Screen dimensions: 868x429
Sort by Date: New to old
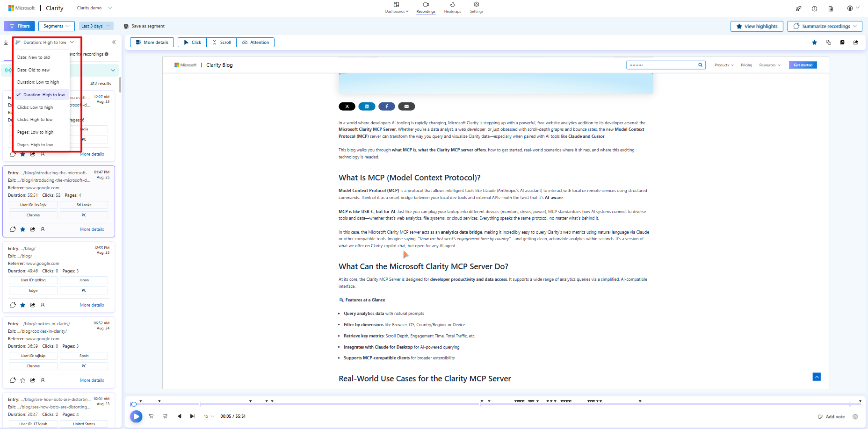42,57
